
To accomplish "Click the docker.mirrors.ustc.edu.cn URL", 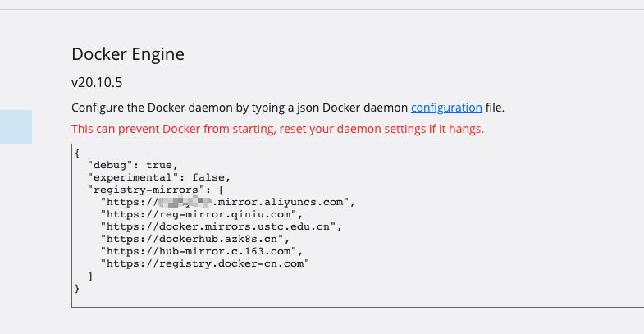I will tap(222, 226).
